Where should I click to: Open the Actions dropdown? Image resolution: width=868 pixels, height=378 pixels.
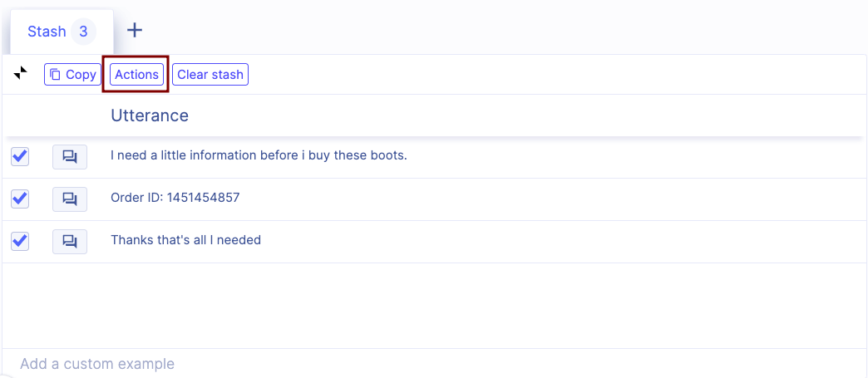point(136,75)
